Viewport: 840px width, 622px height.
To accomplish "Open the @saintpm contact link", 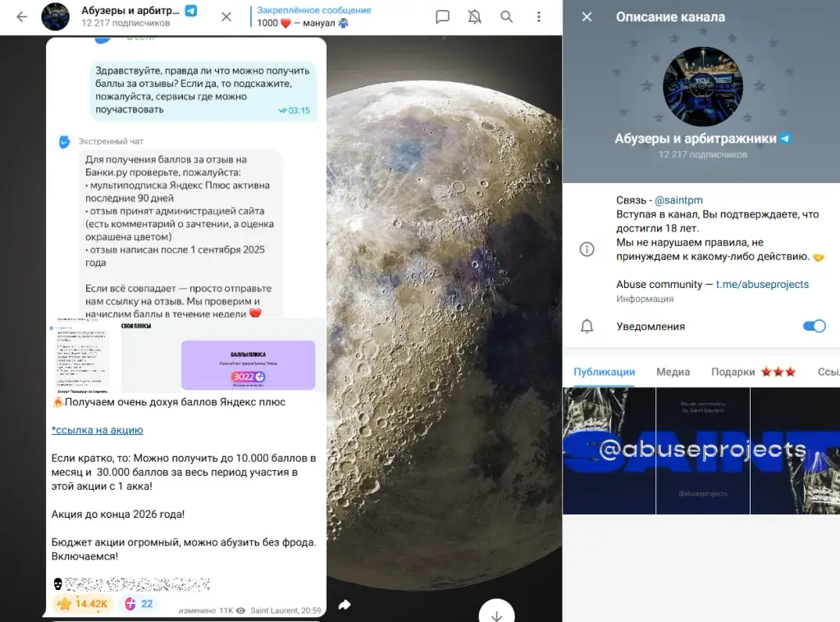I will [x=678, y=200].
